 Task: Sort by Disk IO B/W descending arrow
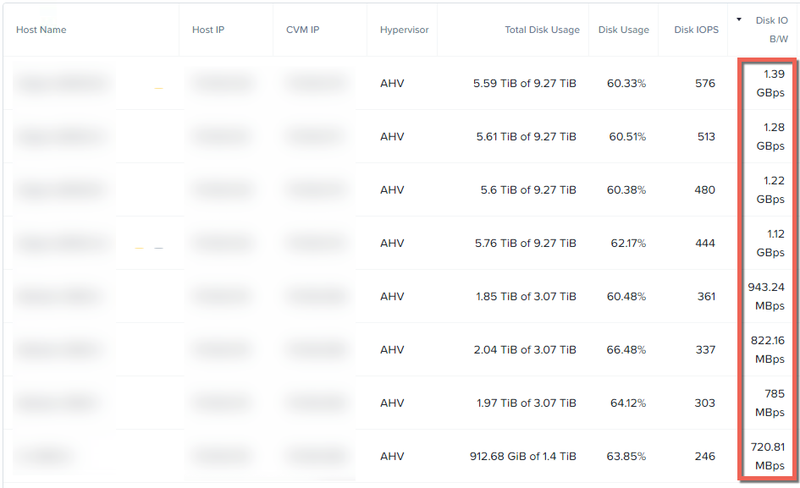[x=739, y=20]
